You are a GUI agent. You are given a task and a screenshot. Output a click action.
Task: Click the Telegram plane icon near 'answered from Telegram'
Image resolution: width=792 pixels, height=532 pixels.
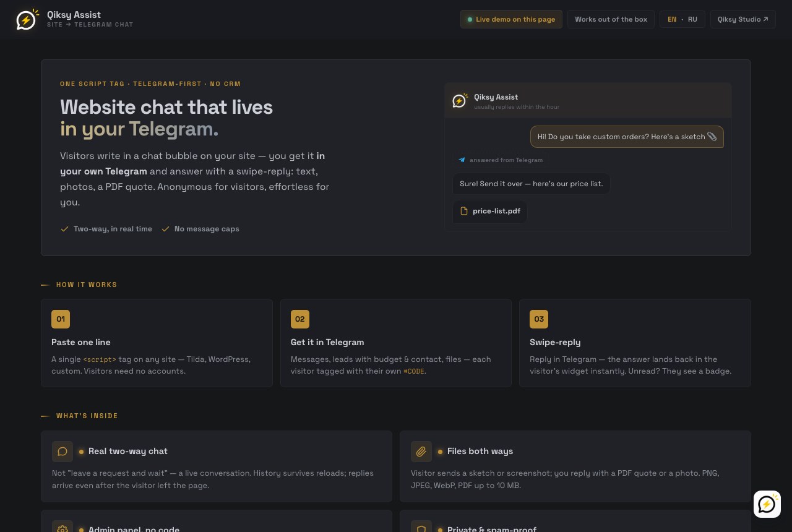click(462, 160)
